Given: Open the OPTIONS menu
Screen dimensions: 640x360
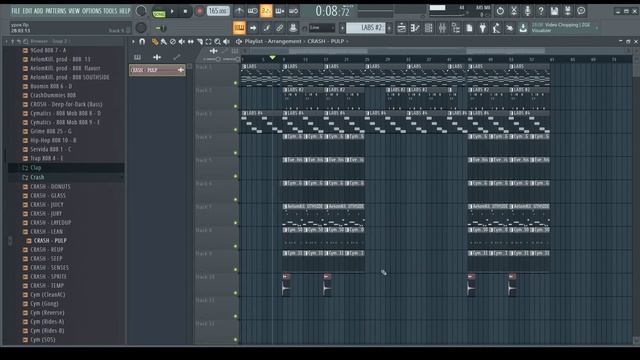Looking at the screenshot, I should point(91,11).
